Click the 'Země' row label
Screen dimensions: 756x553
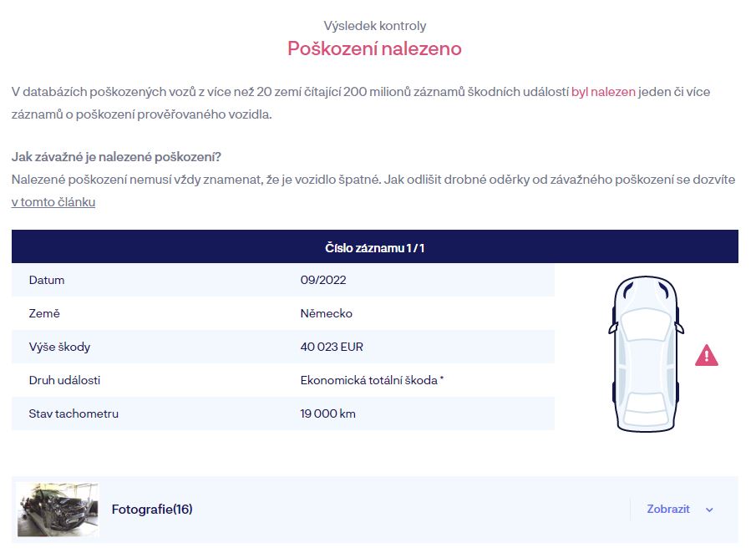(x=44, y=313)
